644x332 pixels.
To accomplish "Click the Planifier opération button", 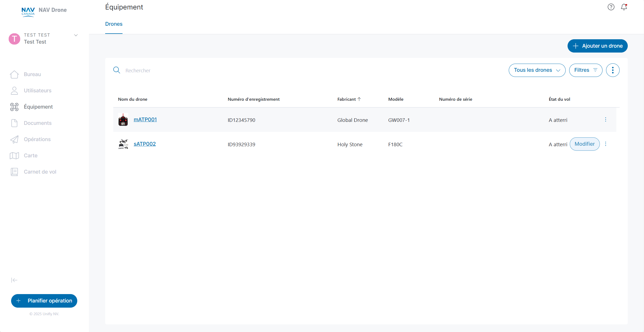I will point(44,301).
